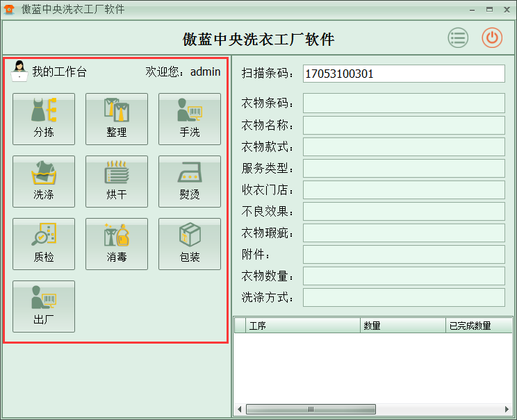This screenshot has height=420, width=517.
Task: Click the 衣物条码 field
Action: (x=403, y=103)
